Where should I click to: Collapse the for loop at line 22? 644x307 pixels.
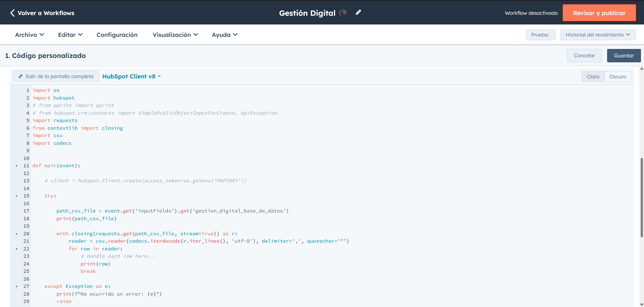(x=16, y=249)
